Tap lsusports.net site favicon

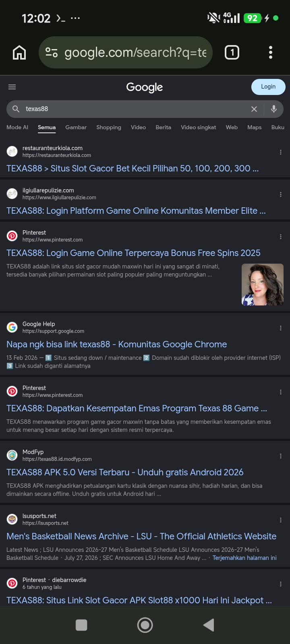[x=12, y=519]
